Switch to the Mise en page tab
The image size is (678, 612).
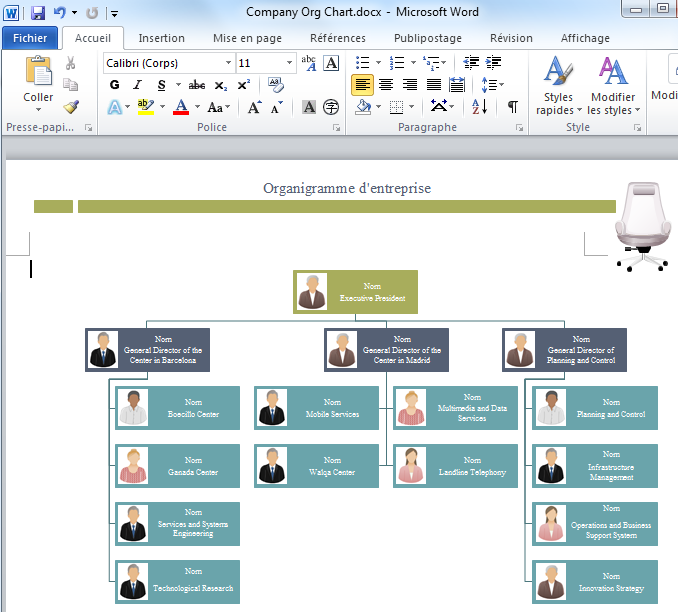tap(247, 38)
